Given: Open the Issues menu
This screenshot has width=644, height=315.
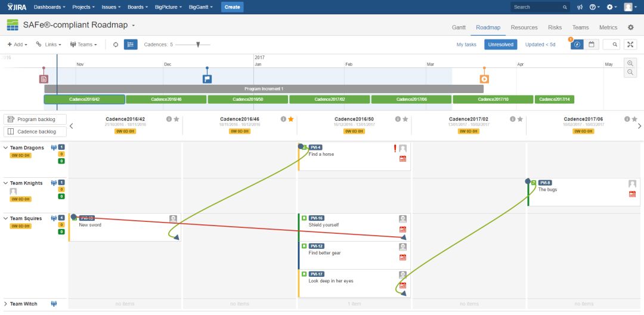Looking at the screenshot, I should coord(112,7).
